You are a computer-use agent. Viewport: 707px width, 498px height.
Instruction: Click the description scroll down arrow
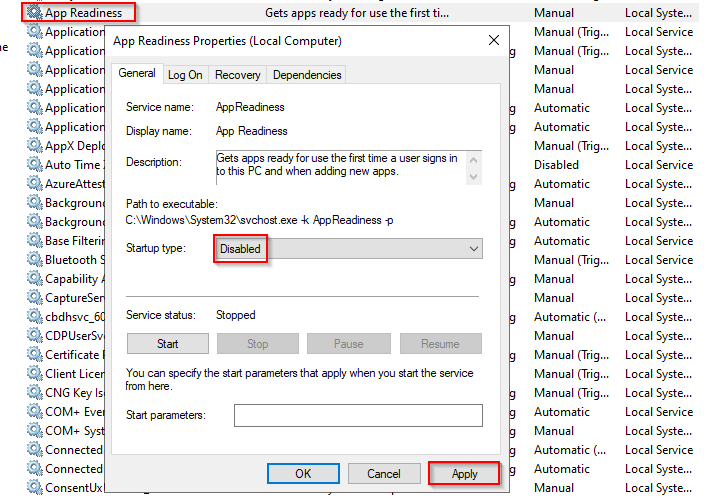(473, 177)
